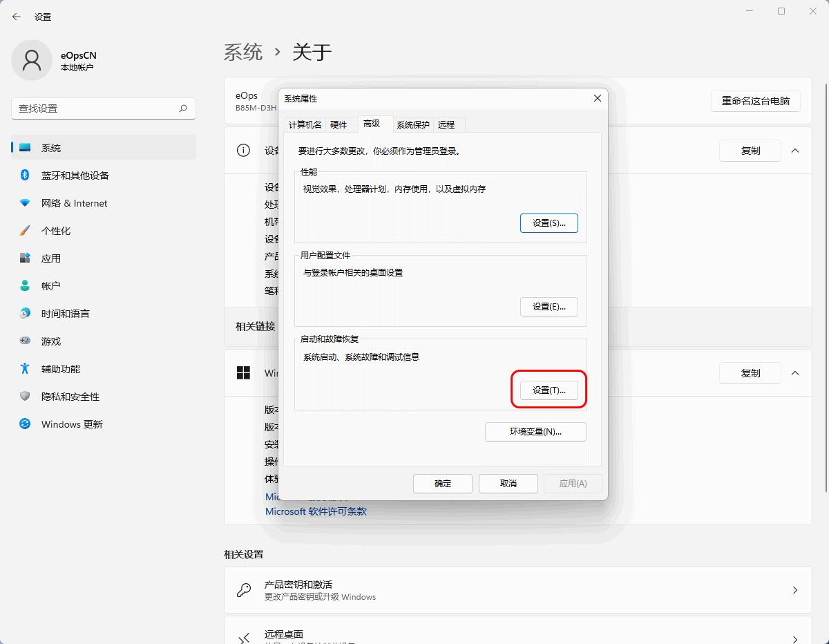This screenshot has width=829, height=644.
Task: Select the Network & Internet sidebar icon
Action: pyautogui.click(x=26, y=203)
